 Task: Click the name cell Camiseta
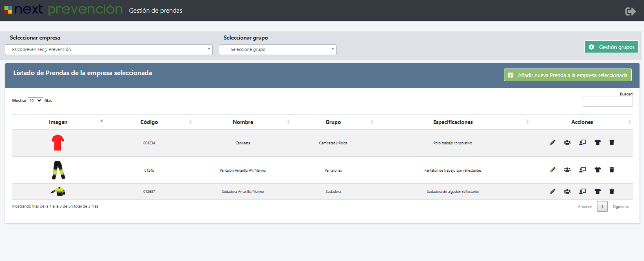point(243,143)
